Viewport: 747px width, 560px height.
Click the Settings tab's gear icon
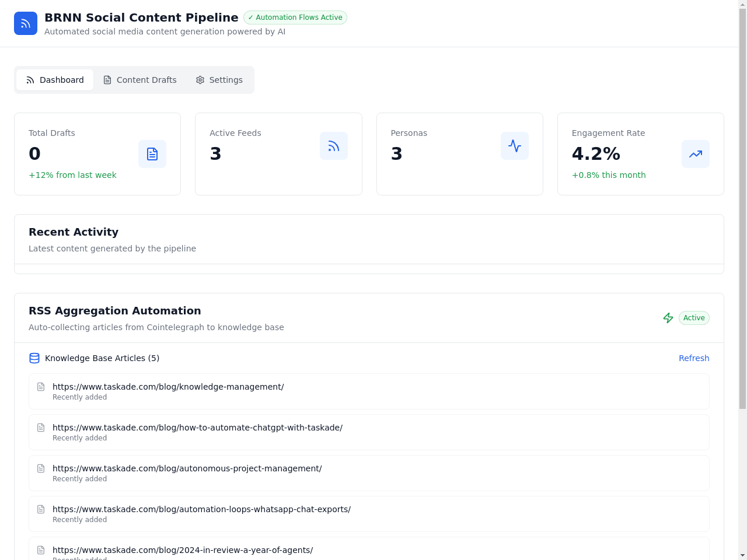[x=200, y=80]
